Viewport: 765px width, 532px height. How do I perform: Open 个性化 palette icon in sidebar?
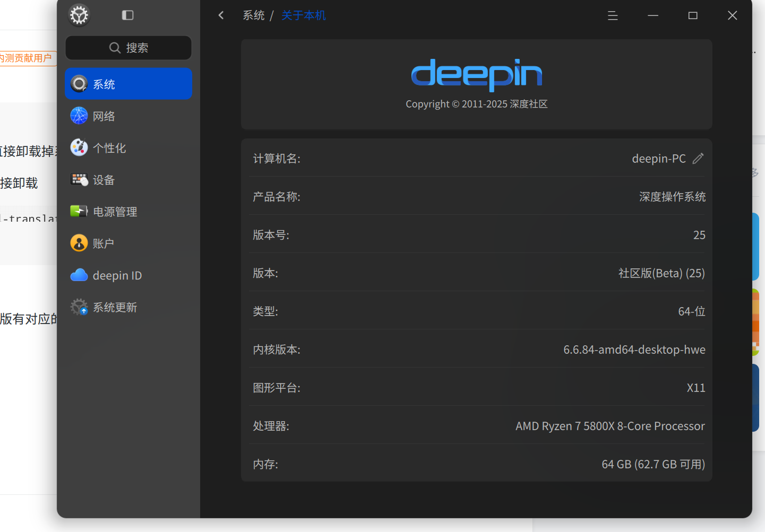coord(79,147)
